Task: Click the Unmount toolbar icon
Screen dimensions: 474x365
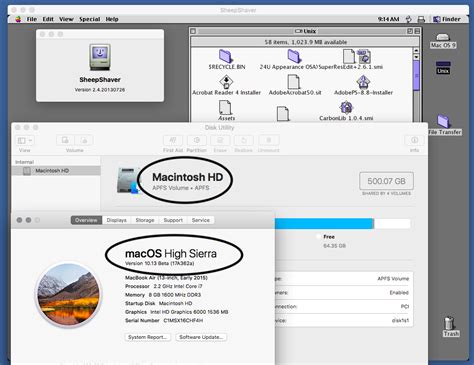Action: [x=269, y=140]
